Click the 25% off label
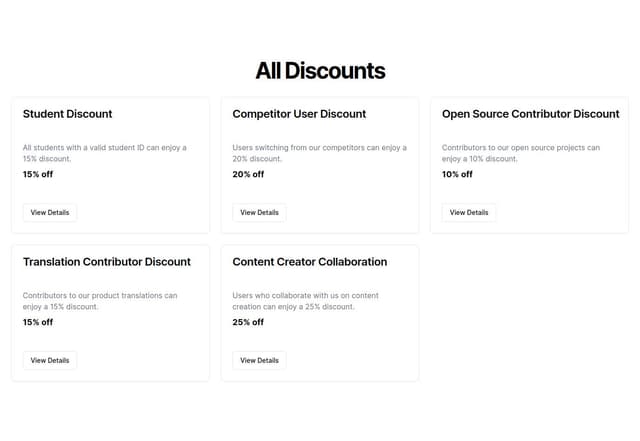640x441 pixels. click(248, 322)
